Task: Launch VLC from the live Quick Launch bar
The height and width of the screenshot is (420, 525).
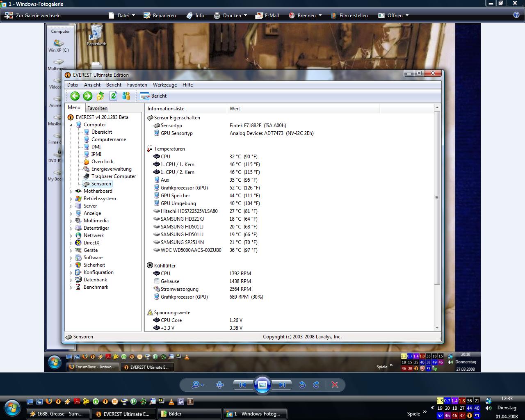Action: tap(171, 402)
